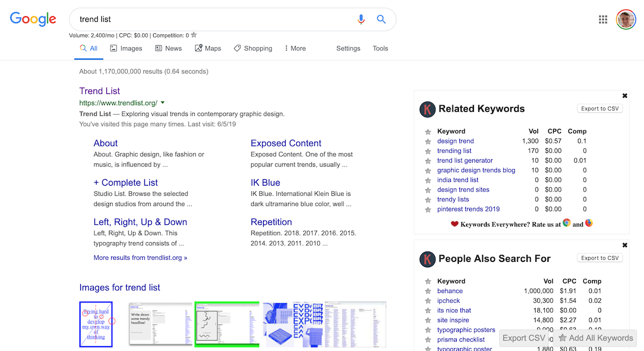
Task: Submit search with the blue magnifier icon
Action: click(x=382, y=19)
